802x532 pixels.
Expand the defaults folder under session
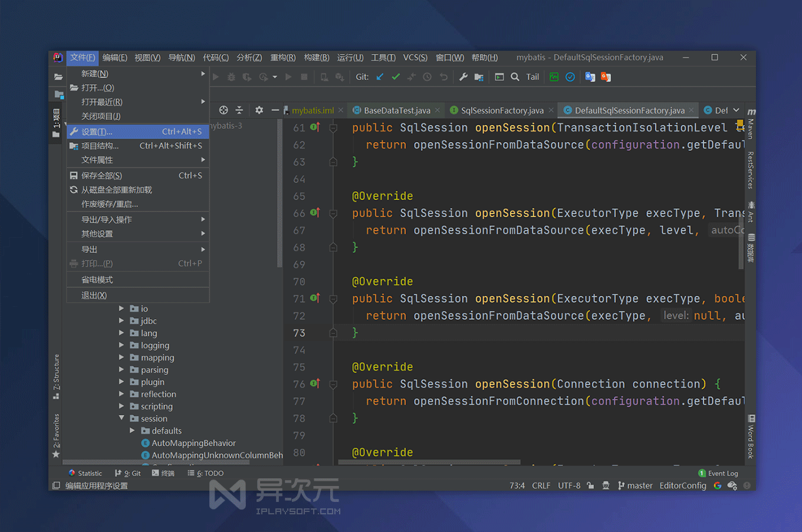(x=133, y=431)
